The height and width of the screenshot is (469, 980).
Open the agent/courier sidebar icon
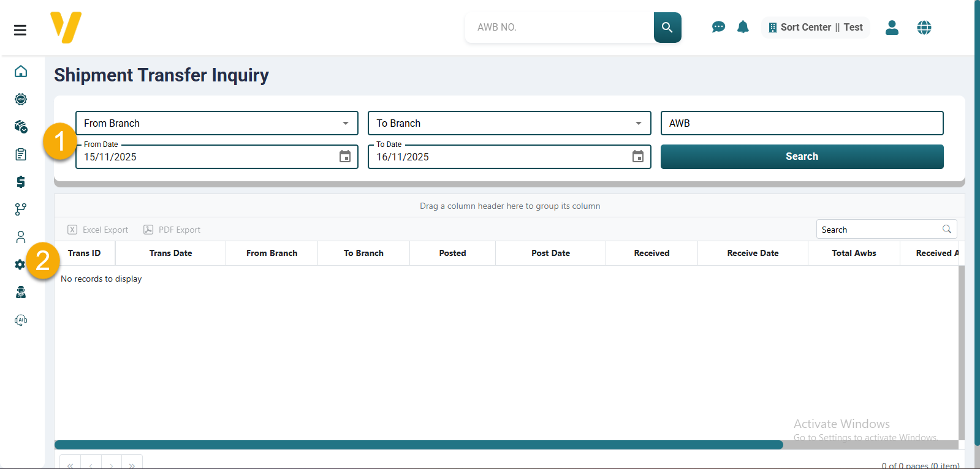(x=21, y=292)
